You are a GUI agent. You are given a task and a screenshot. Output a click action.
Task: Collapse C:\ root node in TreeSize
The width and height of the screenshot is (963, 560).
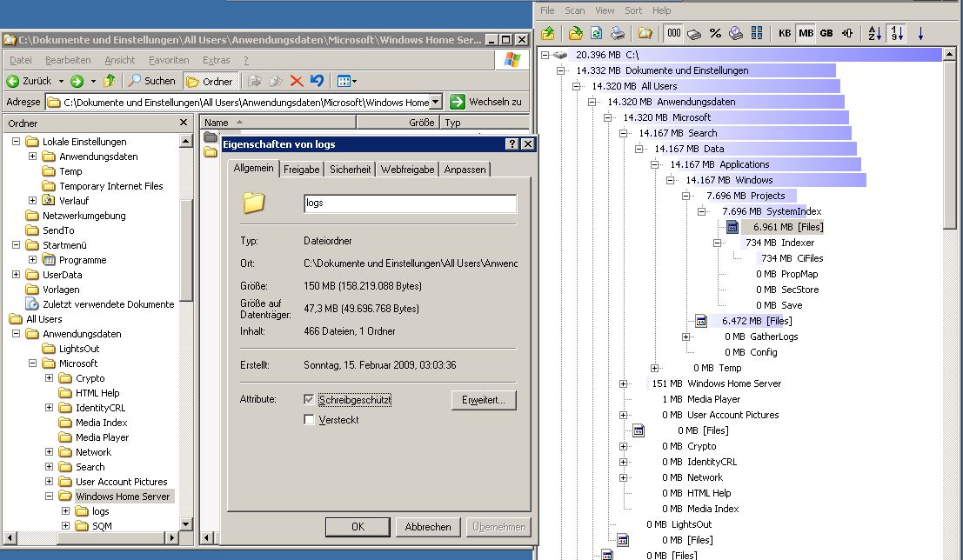click(x=545, y=55)
